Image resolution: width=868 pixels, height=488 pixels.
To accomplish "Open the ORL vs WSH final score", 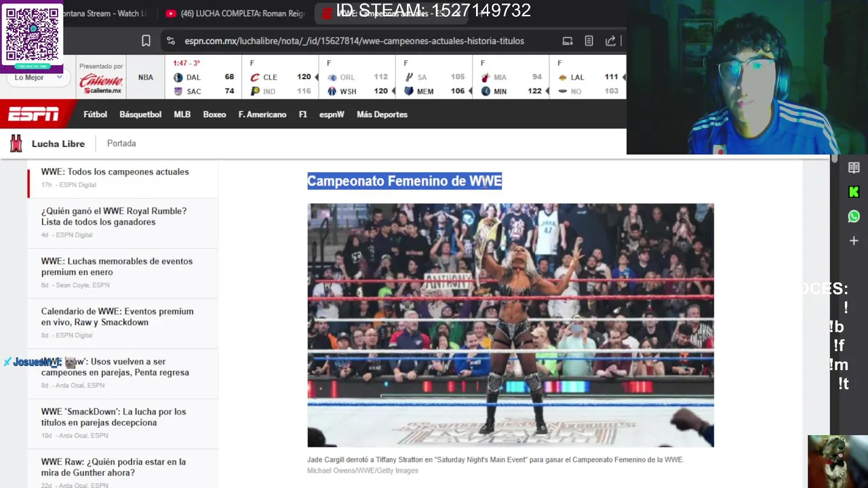I will coord(357,77).
